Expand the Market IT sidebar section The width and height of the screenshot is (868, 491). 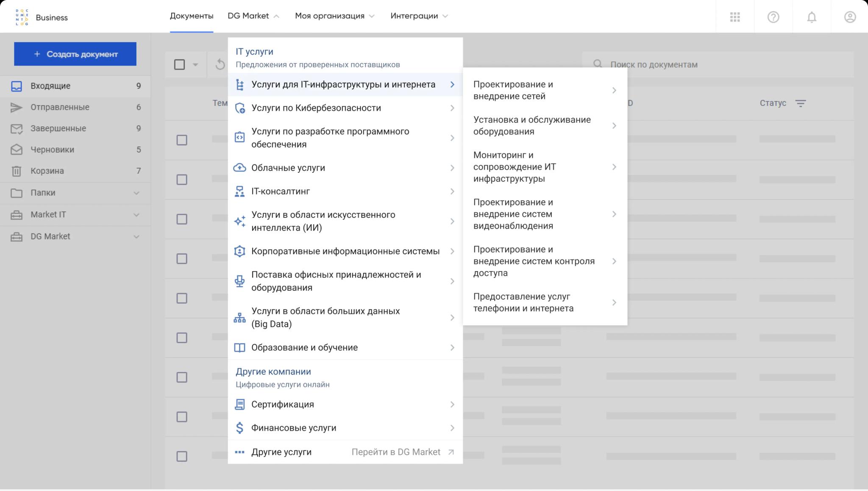pos(136,215)
